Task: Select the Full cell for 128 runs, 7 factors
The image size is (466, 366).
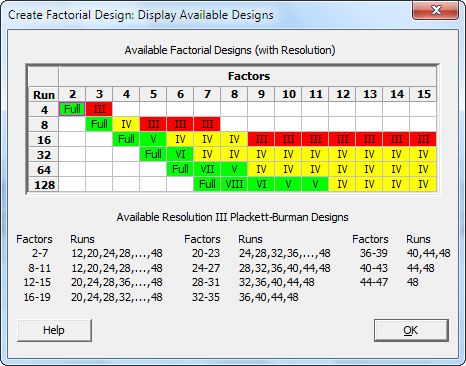Action: [x=207, y=184]
